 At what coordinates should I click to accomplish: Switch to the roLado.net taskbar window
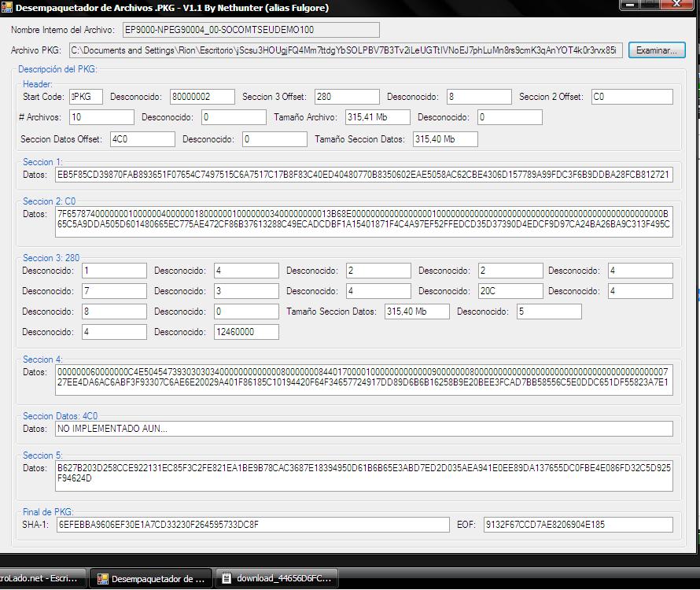point(42,578)
